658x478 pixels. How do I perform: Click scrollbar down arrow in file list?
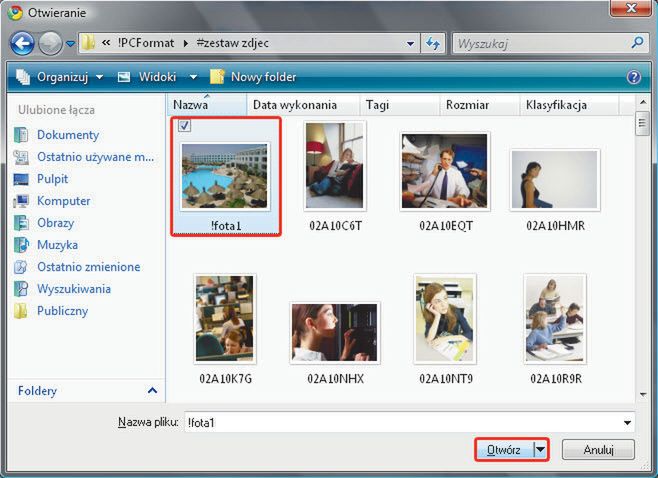pos(642,394)
